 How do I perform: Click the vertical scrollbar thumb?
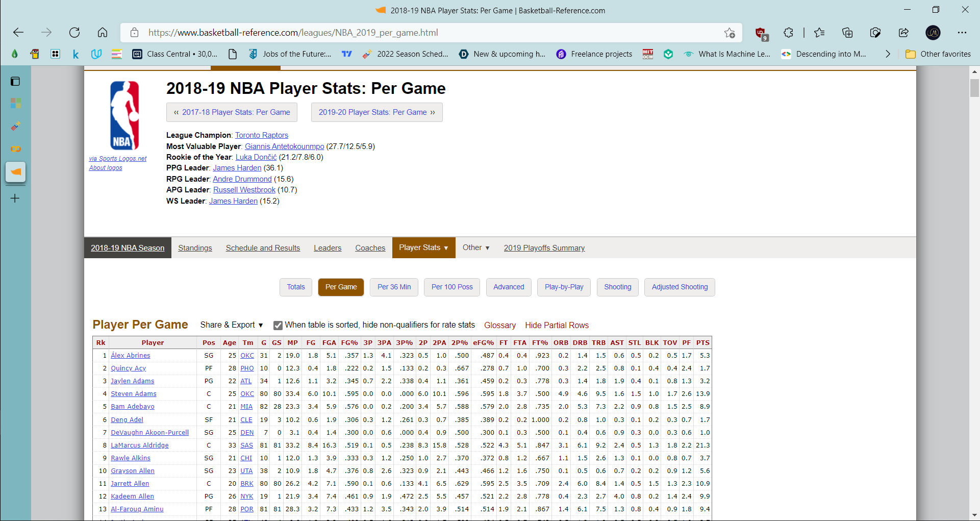coord(974,88)
